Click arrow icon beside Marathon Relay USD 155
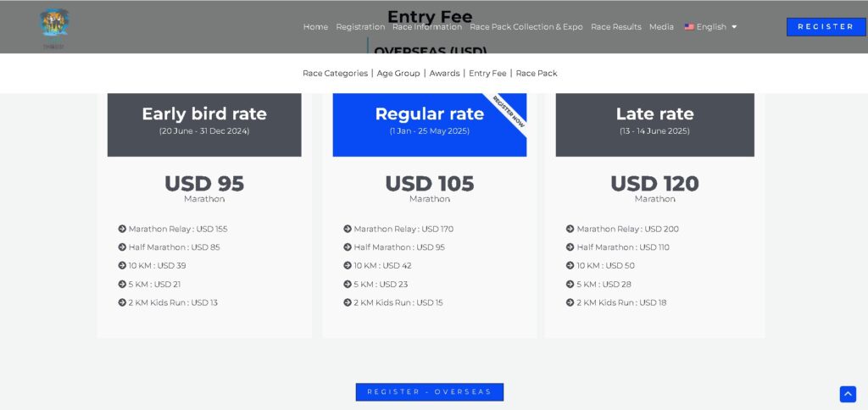Screen dimensions: 868x410 tap(122, 229)
